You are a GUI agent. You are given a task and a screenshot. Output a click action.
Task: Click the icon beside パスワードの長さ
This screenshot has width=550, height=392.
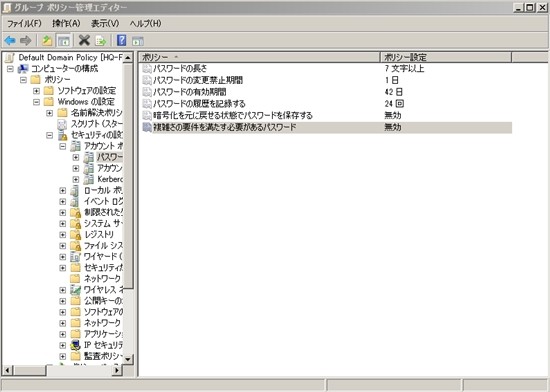[147, 68]
